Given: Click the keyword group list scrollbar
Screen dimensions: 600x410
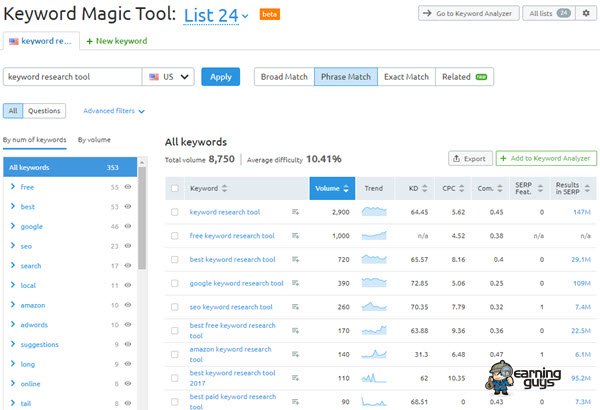Looking at the screenshot, I should point(142,218).
